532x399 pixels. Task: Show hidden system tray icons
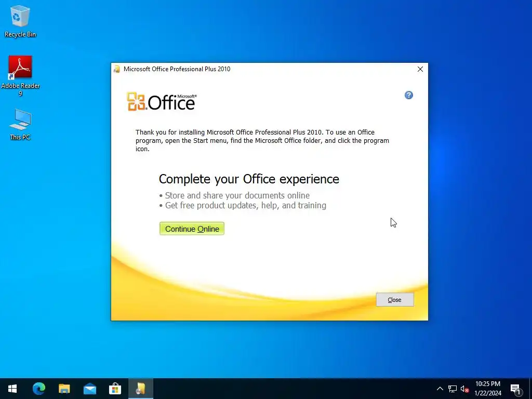pos(440,389)
